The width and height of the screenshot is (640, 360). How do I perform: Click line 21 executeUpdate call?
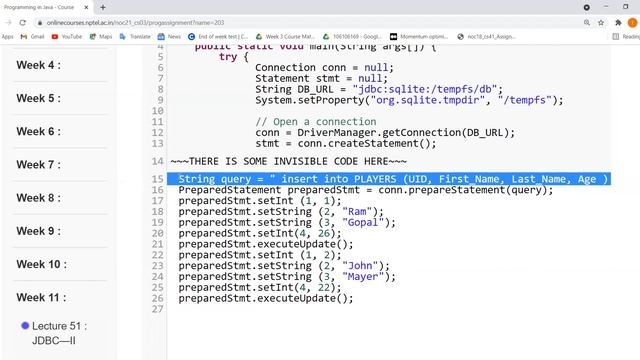[266, 244]
